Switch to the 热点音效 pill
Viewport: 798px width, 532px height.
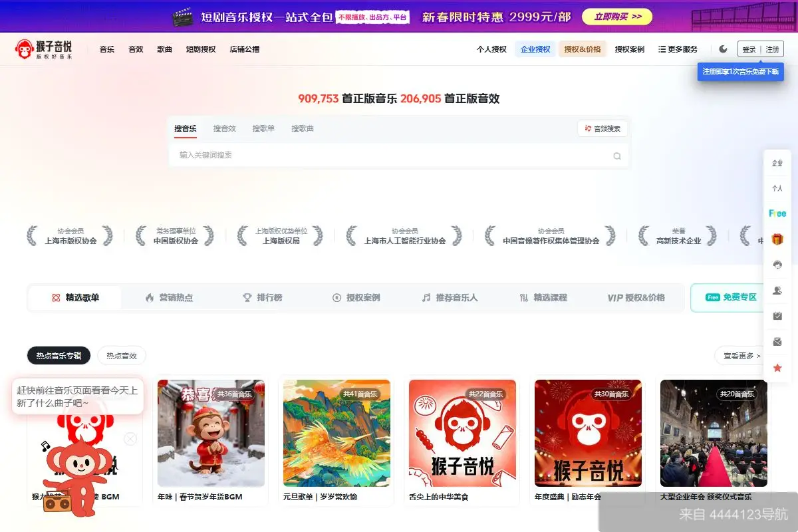click(122, 355)
